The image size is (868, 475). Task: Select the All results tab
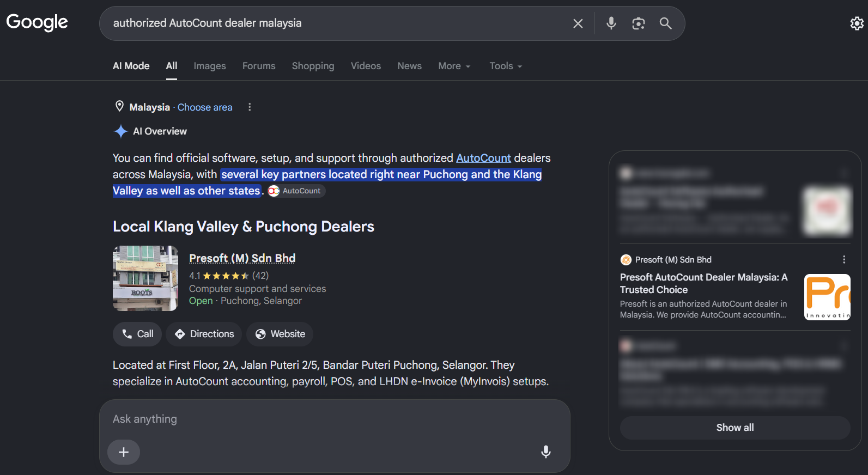(x=172, y=66)
